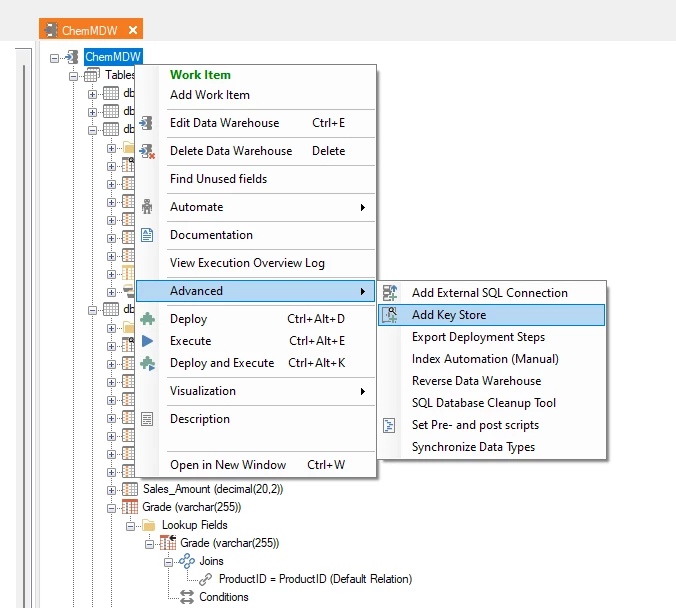Image resolution: width=676 pixels, height=608 pixels.
Task: Click the Description sheet icon
Action: click(147, 419)
